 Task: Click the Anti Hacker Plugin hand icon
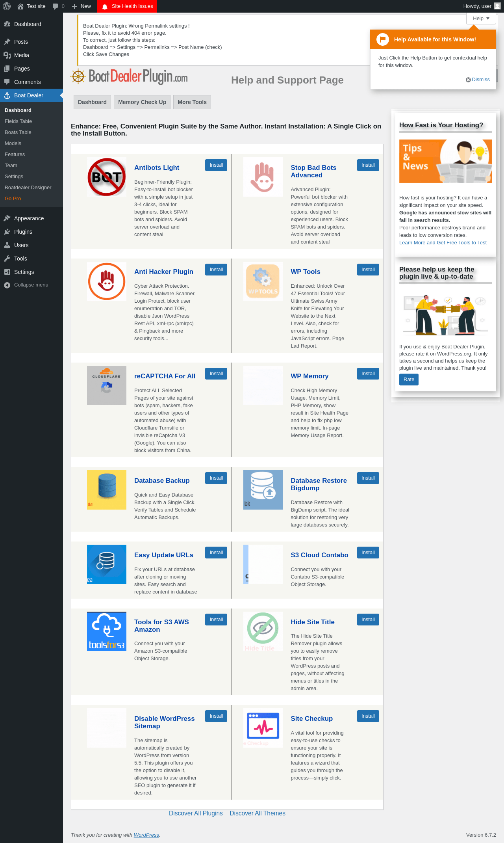click(x=107, y=281)
